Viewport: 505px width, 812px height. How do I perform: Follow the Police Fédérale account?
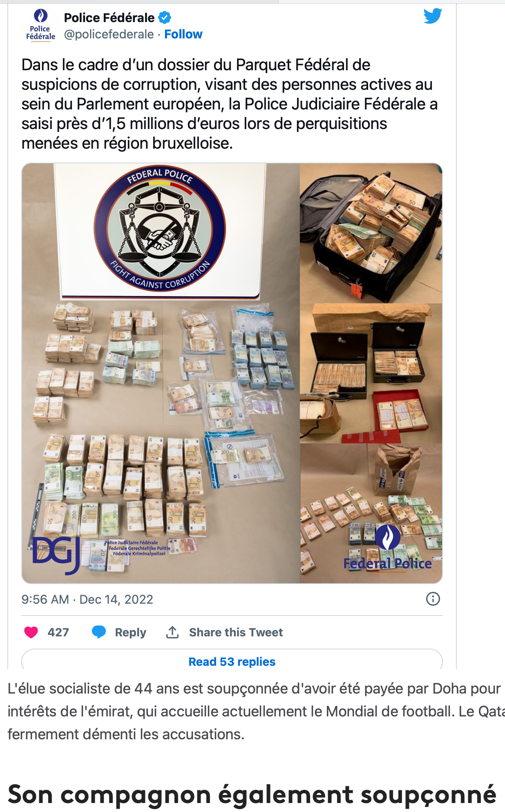click(x=183, y=34)
